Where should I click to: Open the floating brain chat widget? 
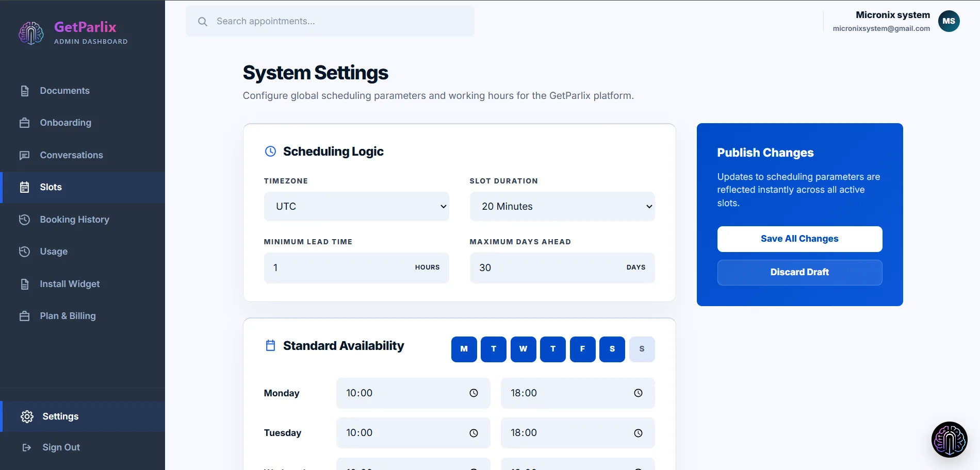coord(949,440)
